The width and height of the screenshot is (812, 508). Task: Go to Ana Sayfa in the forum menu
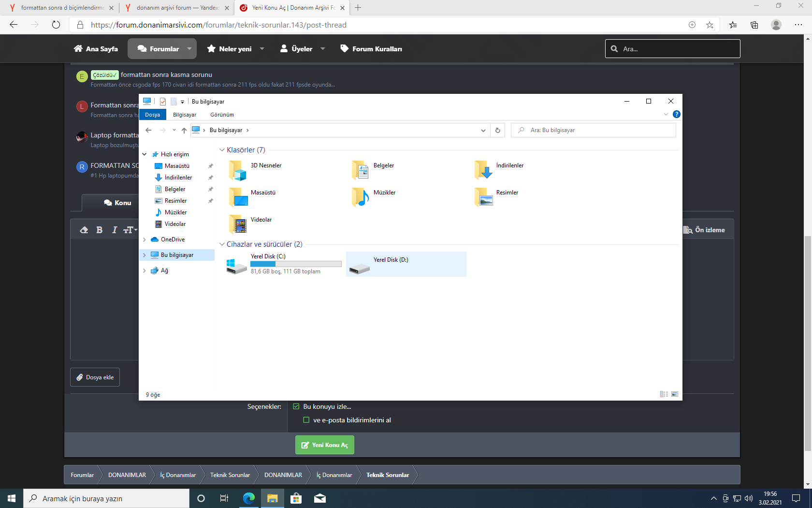point(96,49)
